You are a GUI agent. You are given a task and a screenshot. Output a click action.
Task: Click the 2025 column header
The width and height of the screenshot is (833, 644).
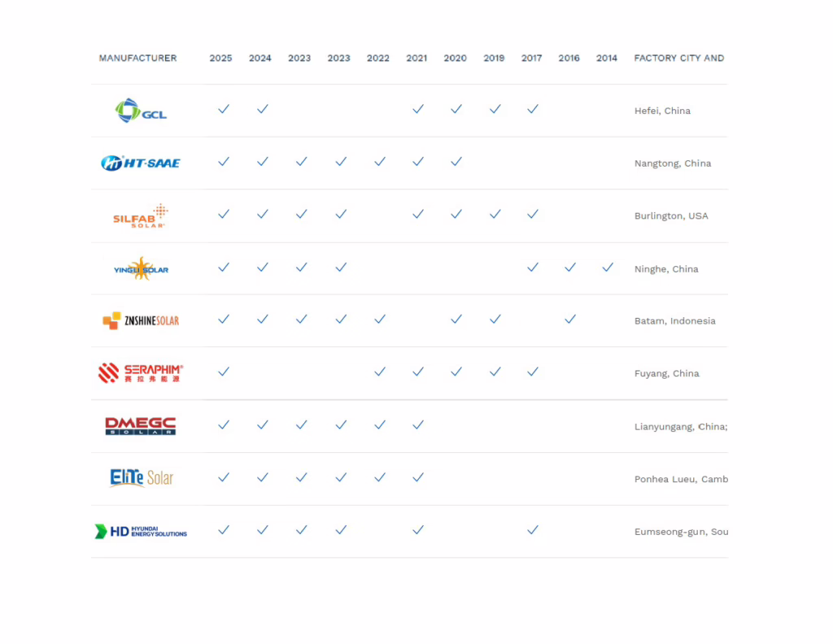[220, 59]
